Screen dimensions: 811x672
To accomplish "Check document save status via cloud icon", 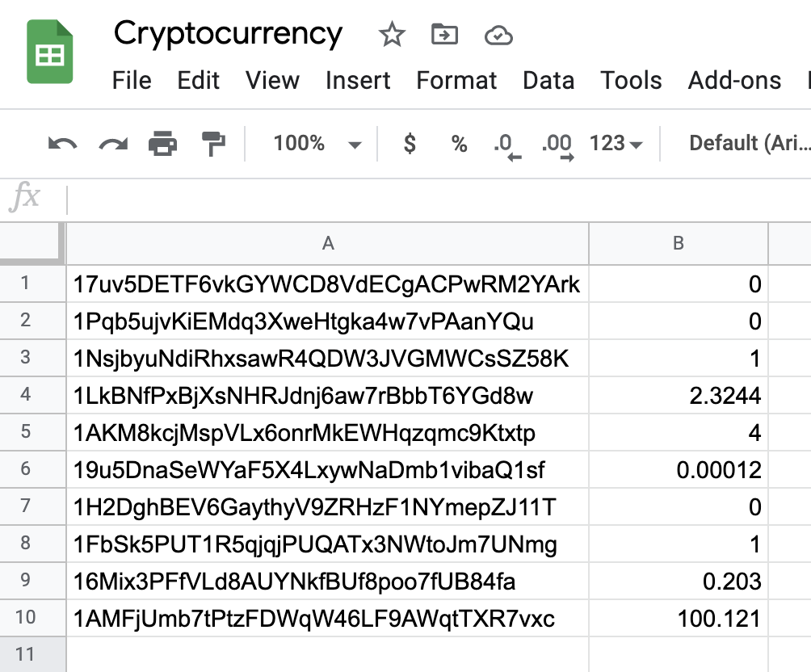I will click(498, 35).
